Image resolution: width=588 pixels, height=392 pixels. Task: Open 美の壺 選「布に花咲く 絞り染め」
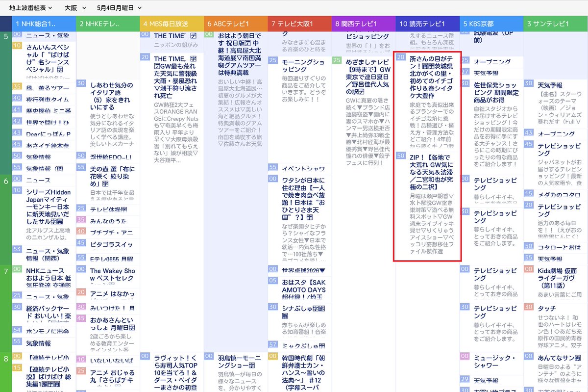coord(113,176)
